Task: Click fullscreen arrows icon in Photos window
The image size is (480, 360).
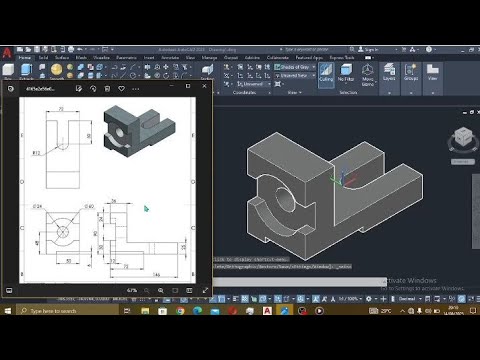Action: [x=205, y=291]
